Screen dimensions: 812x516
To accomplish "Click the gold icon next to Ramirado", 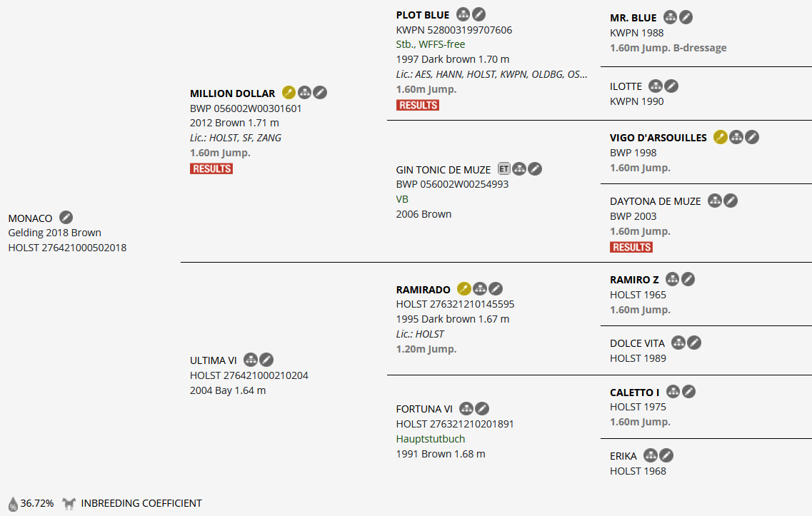I will (x=464, y=289).
